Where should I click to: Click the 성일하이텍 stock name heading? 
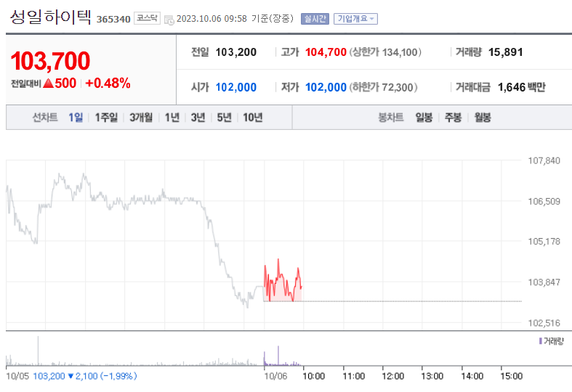51,17
